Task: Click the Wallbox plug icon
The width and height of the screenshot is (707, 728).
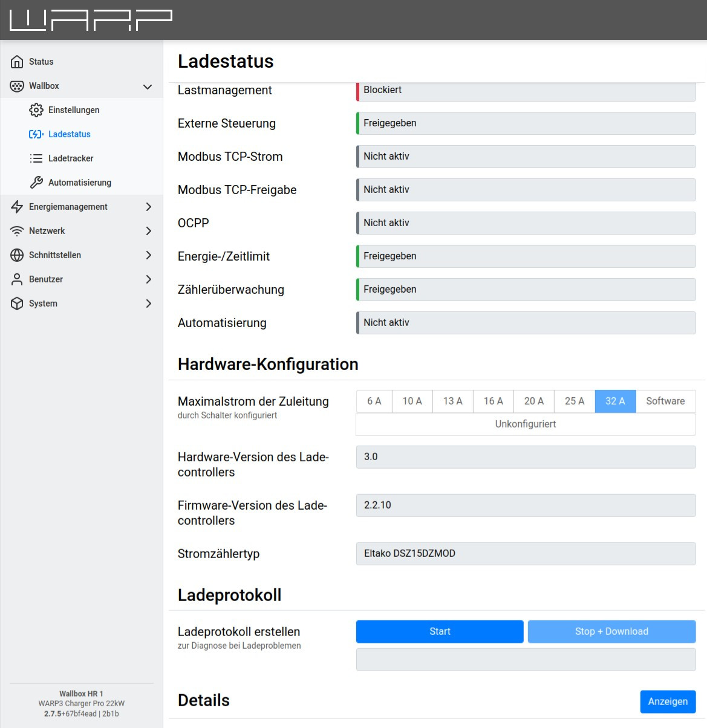Action: click(17, 86)
